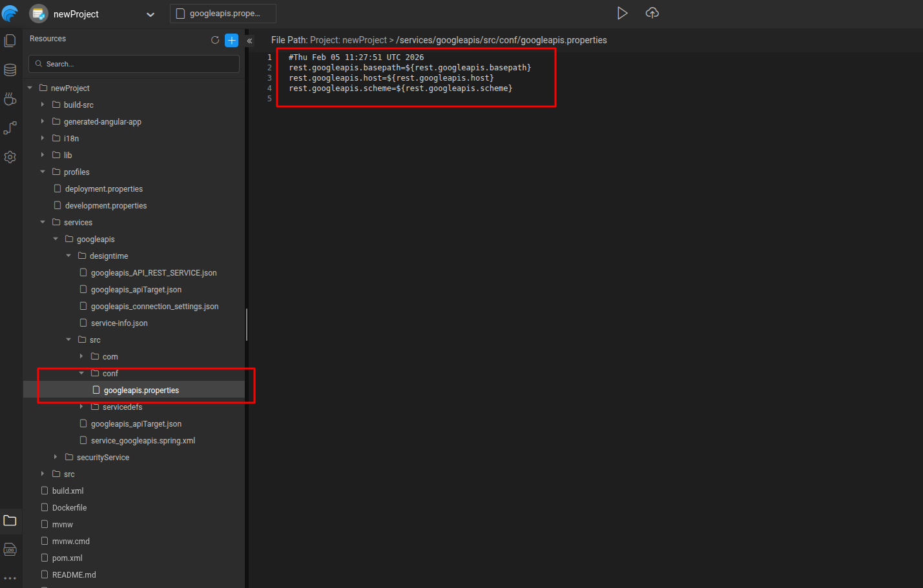Screen dimensions: 923x588
Task: Collapse the profiles folder
Action: 43,172
